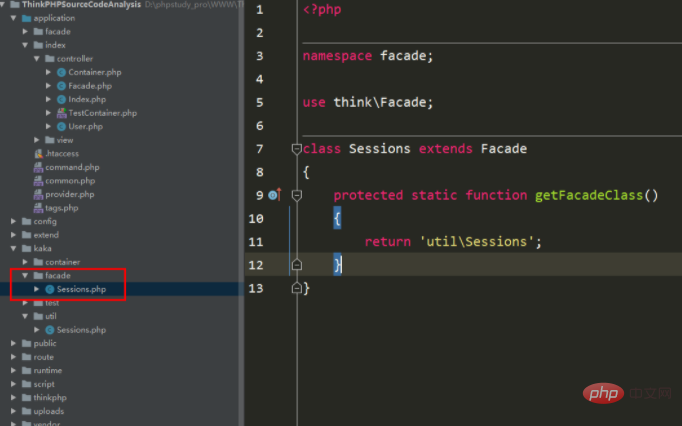Click the uploads folder icon
The height and width of the screenshot is (426, 682).
tap(27, 411)
